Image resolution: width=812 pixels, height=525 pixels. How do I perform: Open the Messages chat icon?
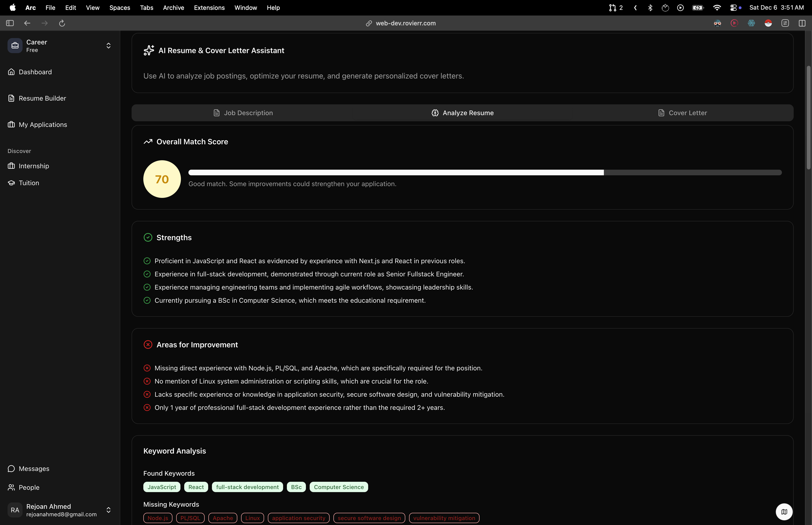click(11, 469)
